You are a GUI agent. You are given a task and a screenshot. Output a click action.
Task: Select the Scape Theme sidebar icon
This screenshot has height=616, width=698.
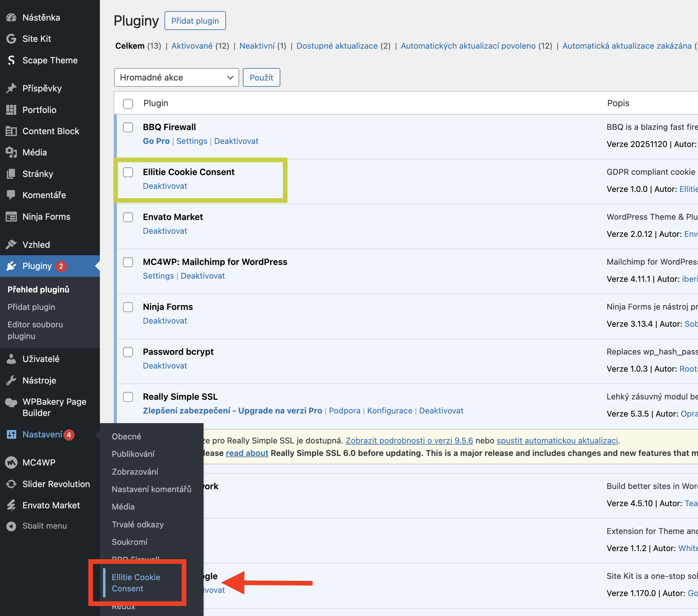[11, 61]
